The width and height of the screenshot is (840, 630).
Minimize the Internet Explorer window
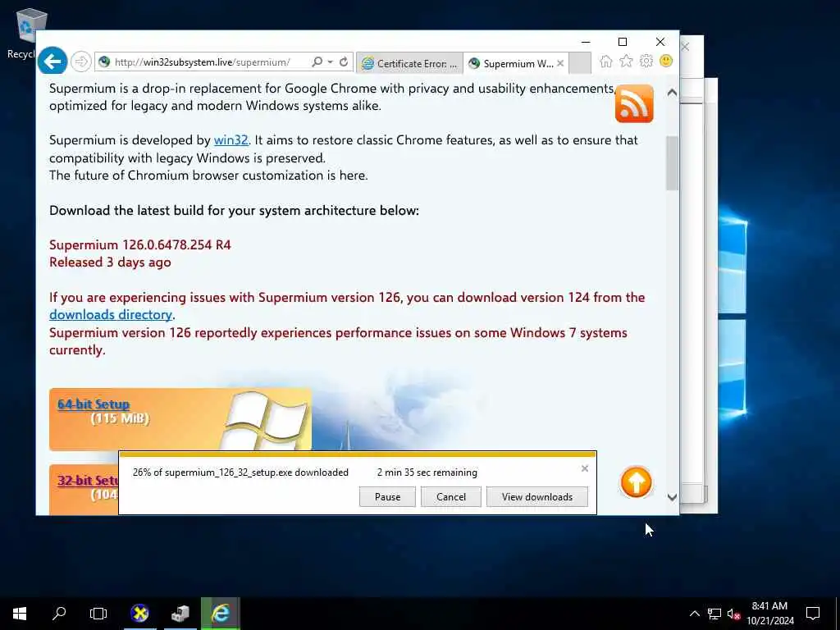[x=586, y=42]
